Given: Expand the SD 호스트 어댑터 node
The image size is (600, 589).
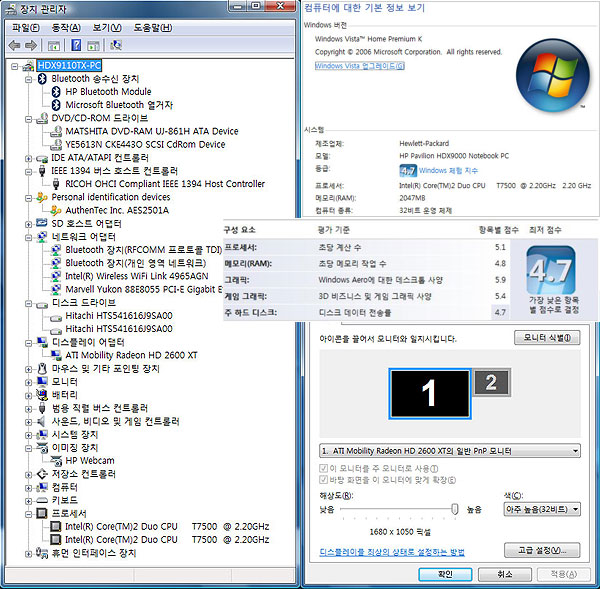Looking at the screenshot, I should 28,224.
